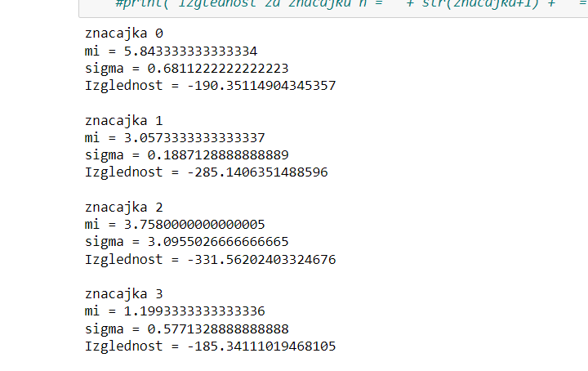
Task: Click the mi value 1.1993333333333336
Action: tap(194, 311)
